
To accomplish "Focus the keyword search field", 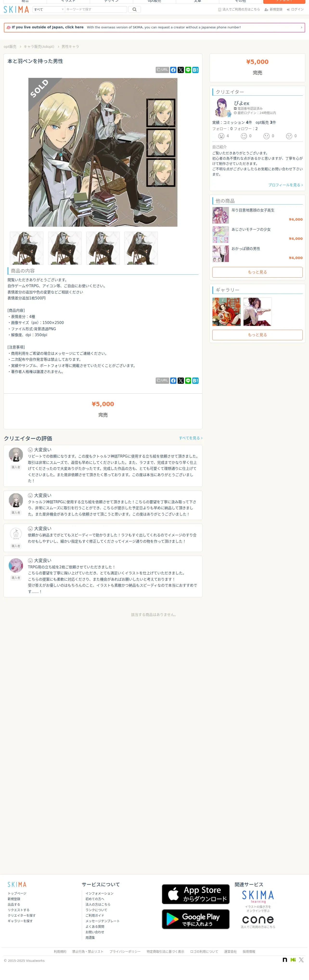I will pyautogui.click(x=96, y=10).
